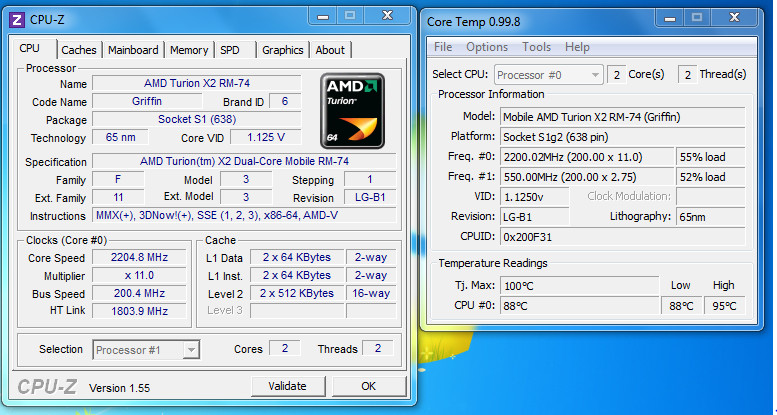777x415 pixels.
Task: Click the Cores count field in Core Temp
Action: point(616,75)
